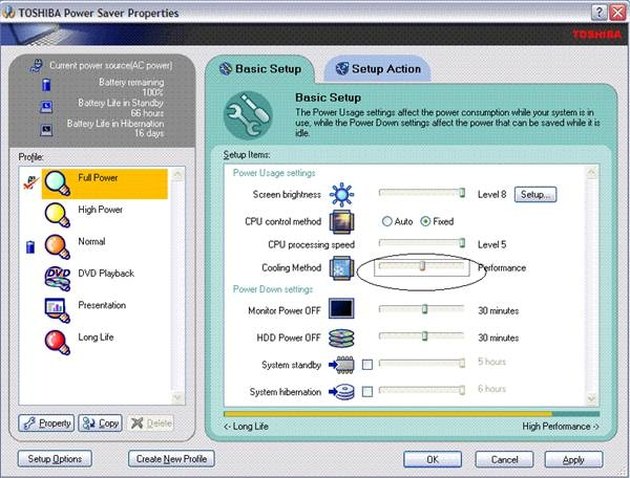Click the HDD Power OFF '30 minutes' value
This screenshot has height=478, width=630.
click(498, 338)
